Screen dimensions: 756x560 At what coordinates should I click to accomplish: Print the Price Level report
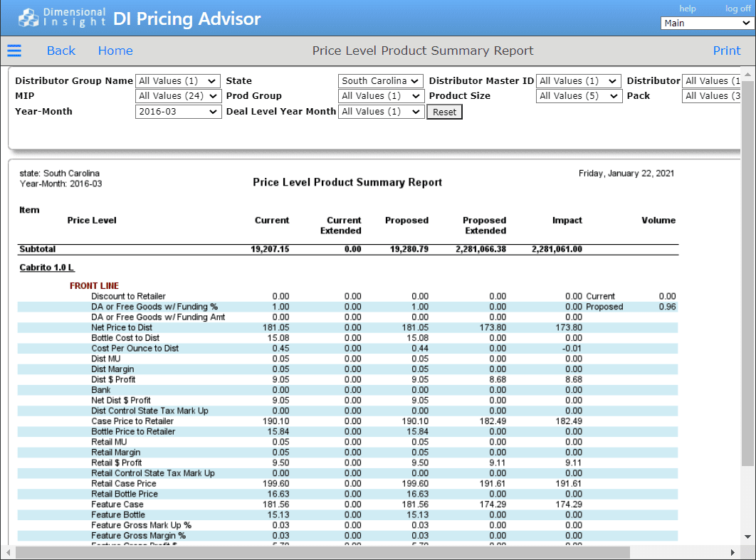pos(727,51)
